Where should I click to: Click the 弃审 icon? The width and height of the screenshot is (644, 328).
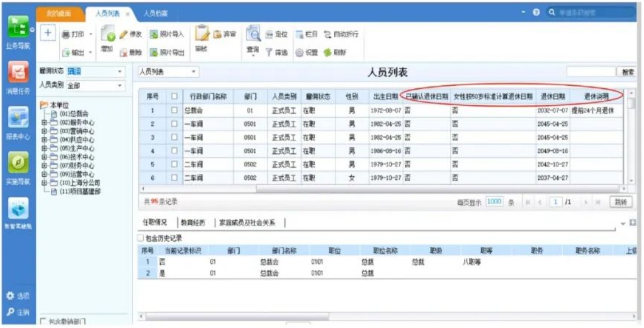(217, 34)
